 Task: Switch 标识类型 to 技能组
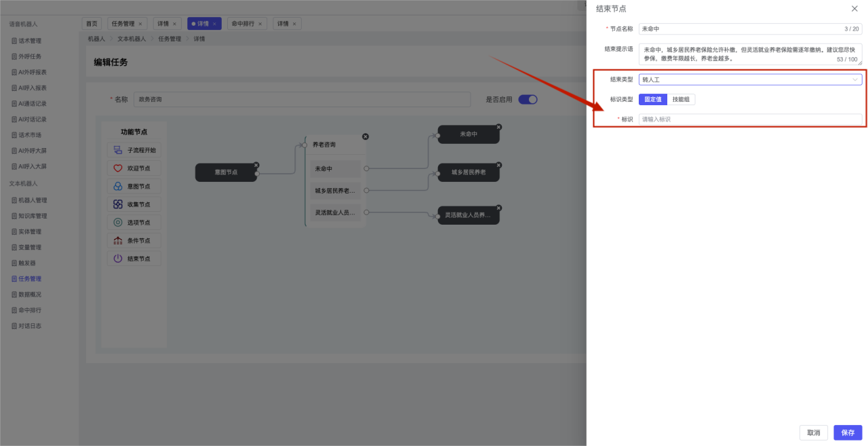point(682,99)
